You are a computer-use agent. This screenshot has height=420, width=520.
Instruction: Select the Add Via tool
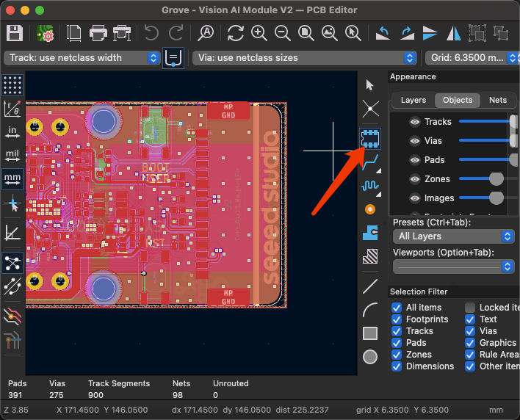(370, 209)
